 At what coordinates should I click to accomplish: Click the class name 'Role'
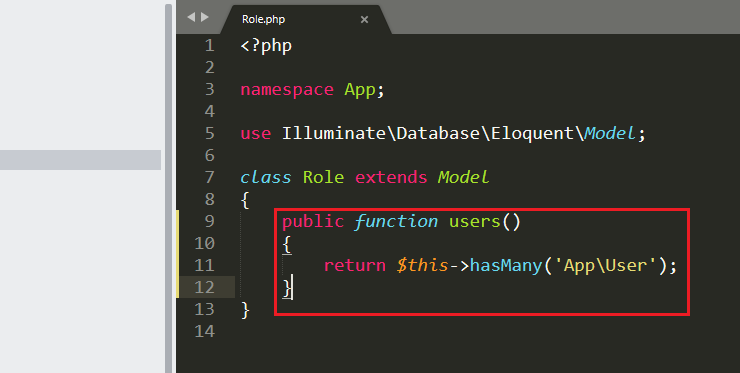pyautogui.click(x=323, y=178)
